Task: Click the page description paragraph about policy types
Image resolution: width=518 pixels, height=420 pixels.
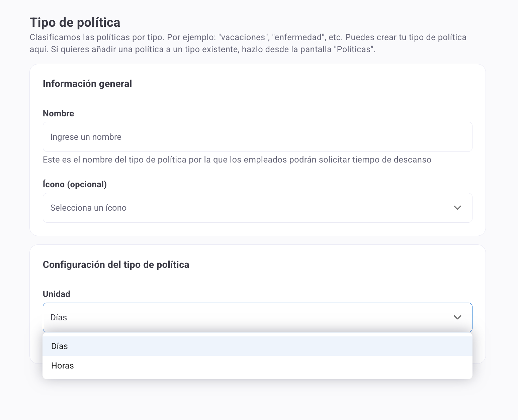Action: click(x=248, y=43)
